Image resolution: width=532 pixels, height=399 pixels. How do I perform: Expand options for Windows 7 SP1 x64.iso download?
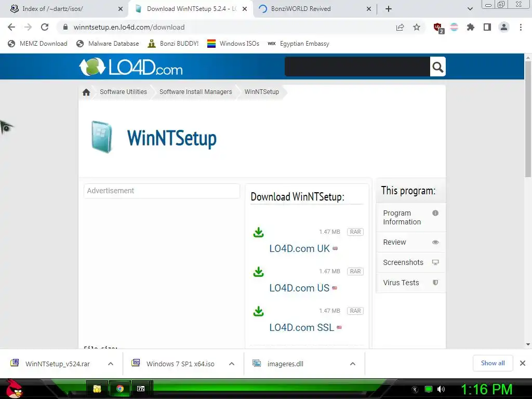coord(232,364)
